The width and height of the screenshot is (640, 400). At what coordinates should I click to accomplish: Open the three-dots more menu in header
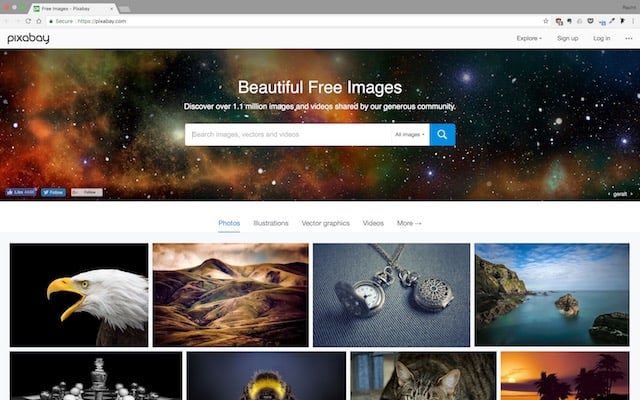(x=628, y=38)
